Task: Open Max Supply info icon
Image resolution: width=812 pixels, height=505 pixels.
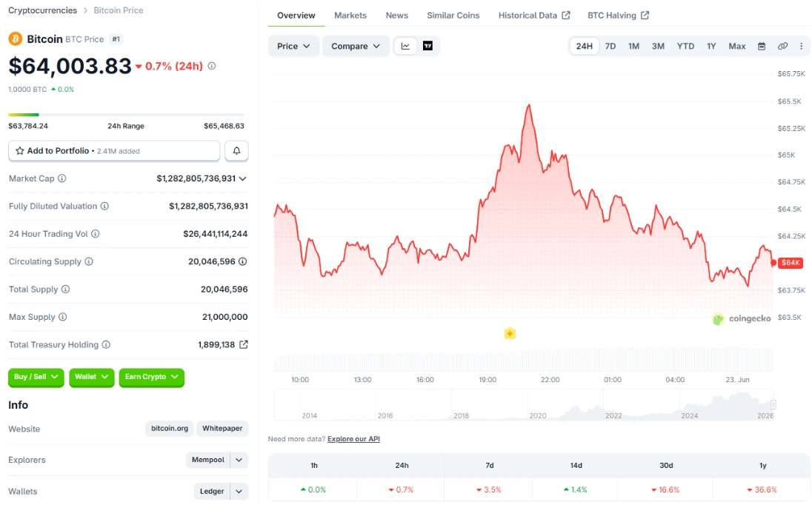Action: [63, 317]
